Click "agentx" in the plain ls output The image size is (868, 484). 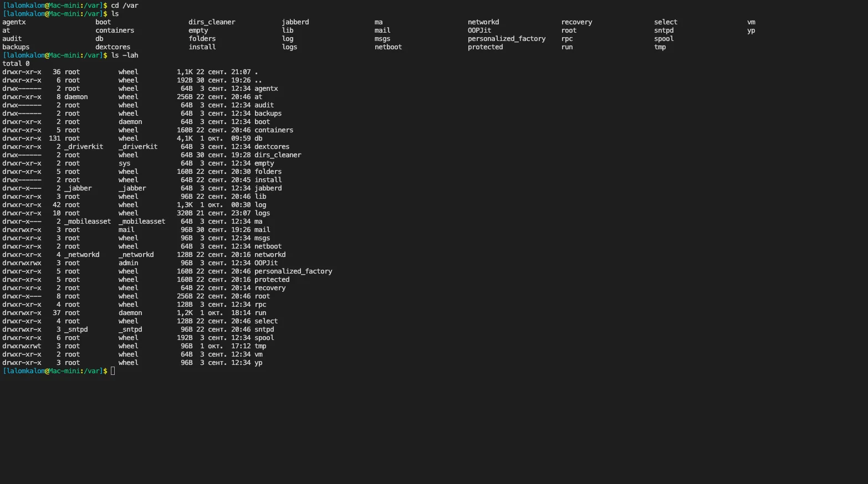tap(14, 22)
